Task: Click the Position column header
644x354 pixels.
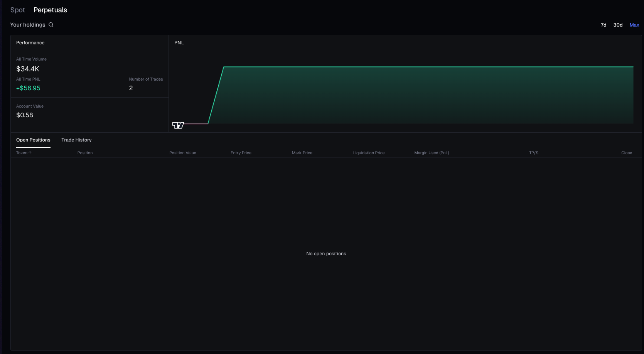Action: [x=85, y=153]
